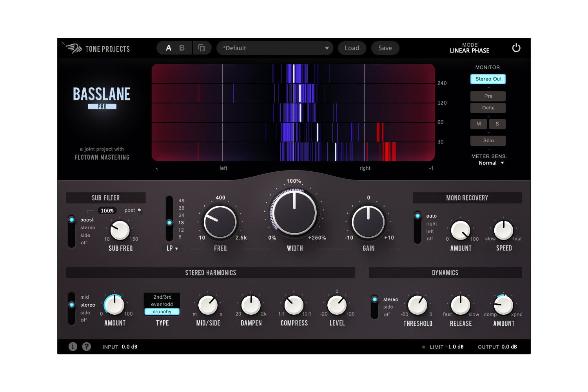588x392 pixels.
Task: Click the help question mark icon
Action: pos(87,347)
